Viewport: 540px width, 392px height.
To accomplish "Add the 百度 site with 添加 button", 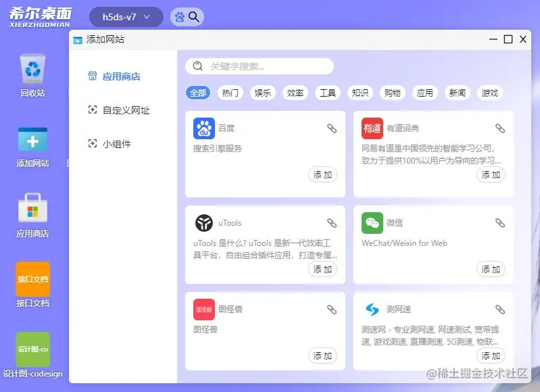I will [x=322, y=174].
